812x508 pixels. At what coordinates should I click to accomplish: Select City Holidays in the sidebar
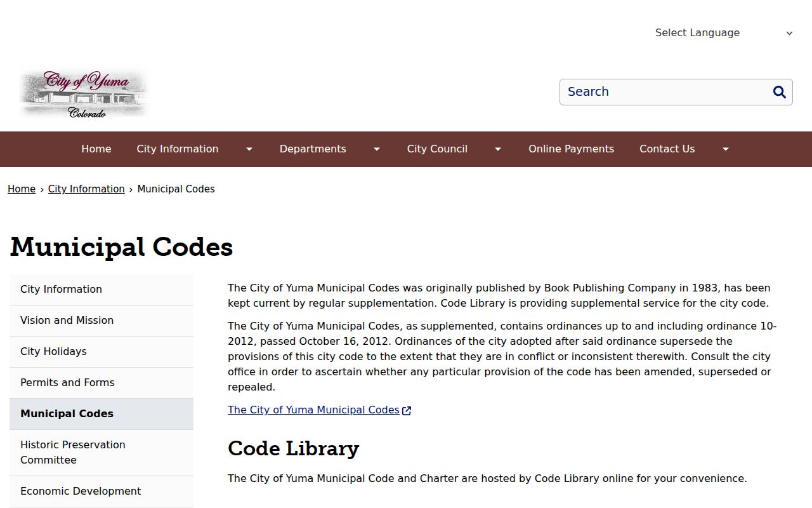point(101,352)
